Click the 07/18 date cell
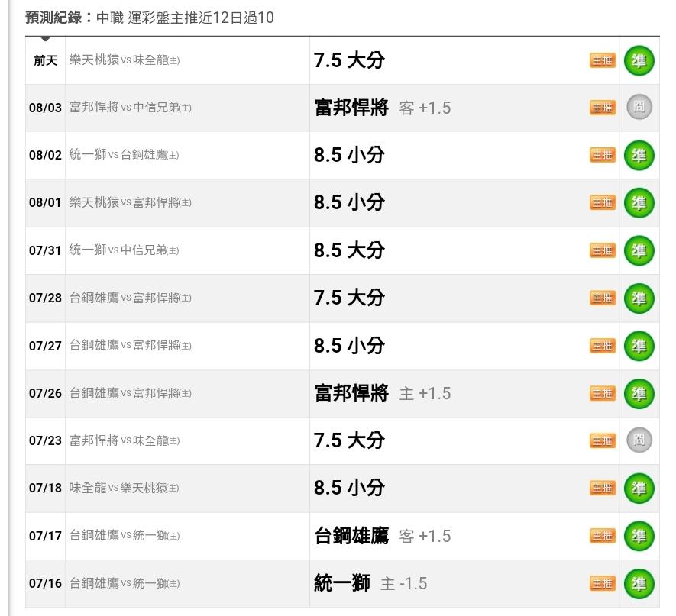This screenshot has height=616, width=676. [x=45, y=488]
